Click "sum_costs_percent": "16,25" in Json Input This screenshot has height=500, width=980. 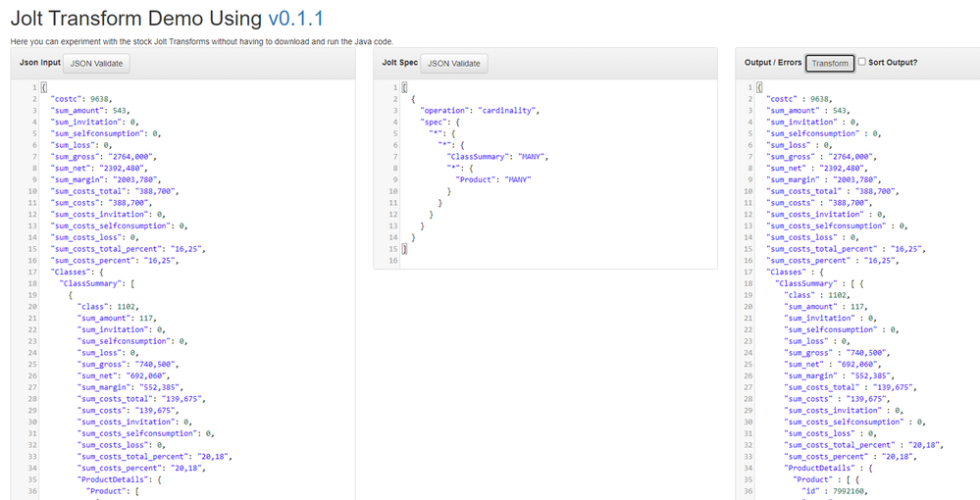coord(115,261)
